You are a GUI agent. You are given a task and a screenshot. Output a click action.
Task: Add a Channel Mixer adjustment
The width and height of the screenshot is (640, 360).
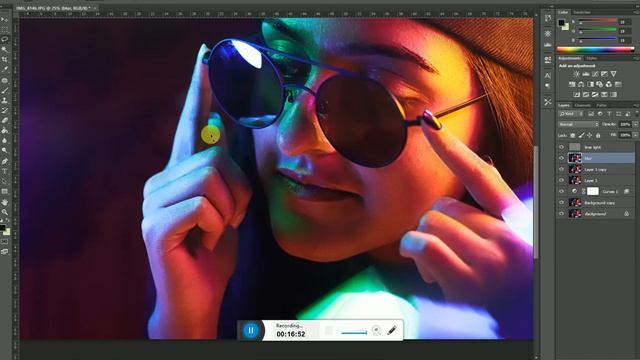(x=609, y=84)
